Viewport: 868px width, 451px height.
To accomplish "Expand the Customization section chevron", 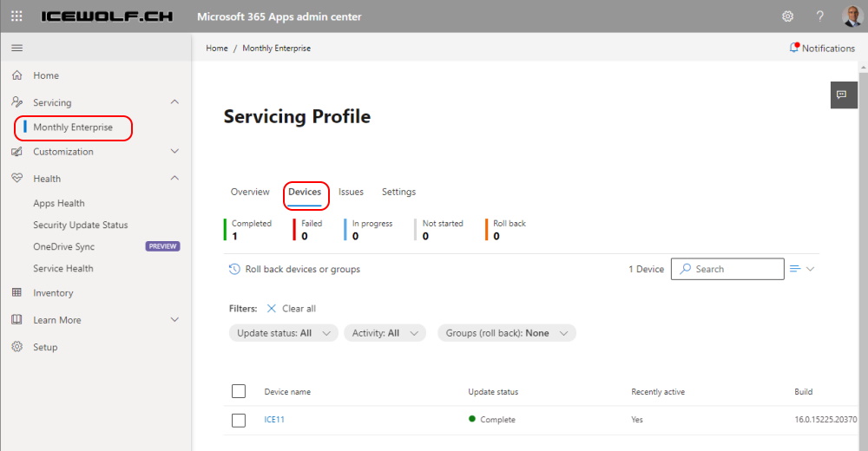I will [175, 151].
